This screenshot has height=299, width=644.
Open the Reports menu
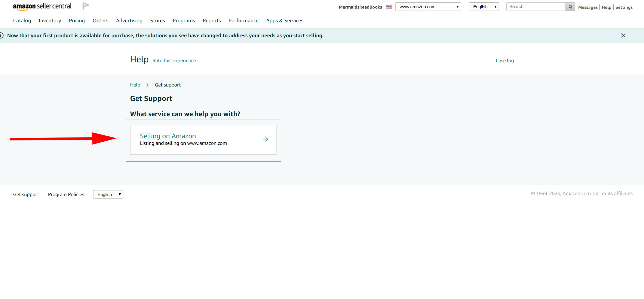[212, 21]
